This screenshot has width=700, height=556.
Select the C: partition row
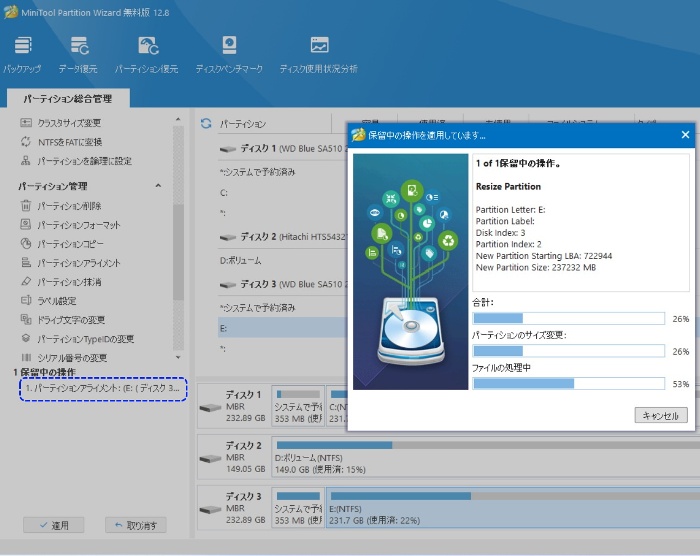tap(282, 193)
